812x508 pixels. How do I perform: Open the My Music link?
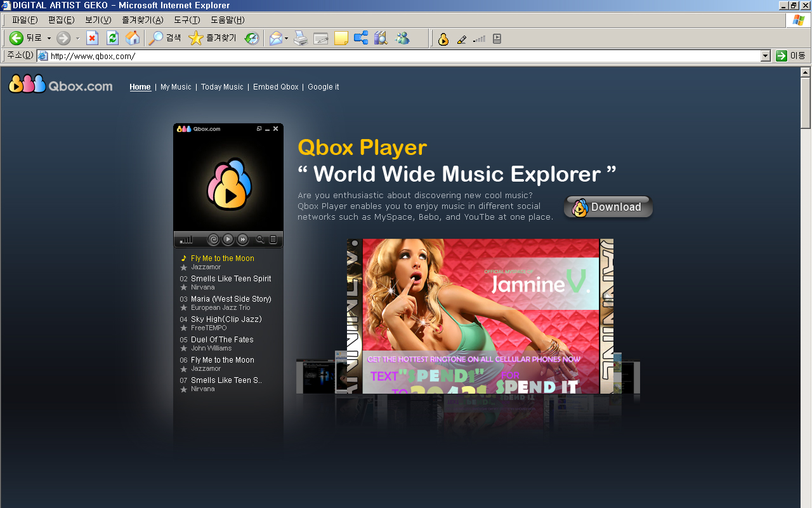[x=176, y=87]
